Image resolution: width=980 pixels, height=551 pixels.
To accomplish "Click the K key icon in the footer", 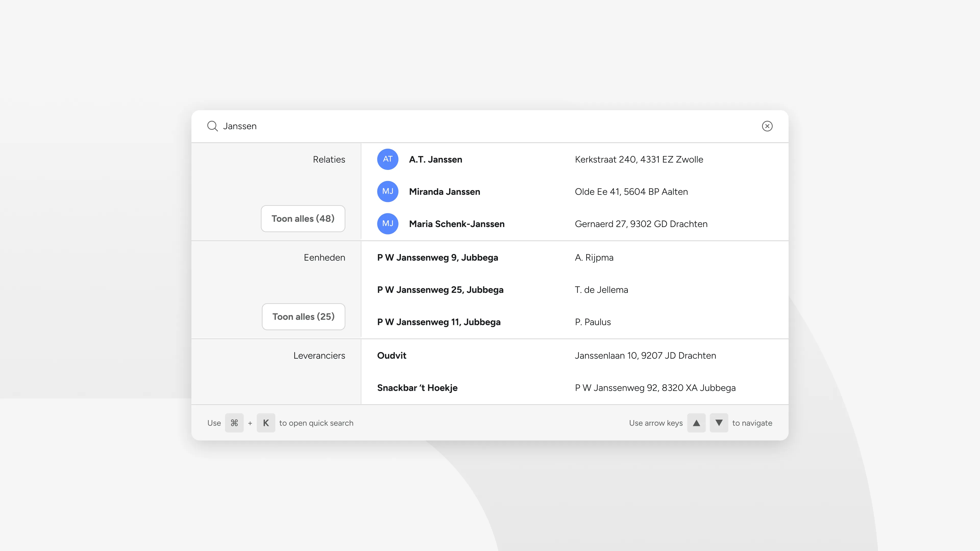I will (x=266, y=422).
